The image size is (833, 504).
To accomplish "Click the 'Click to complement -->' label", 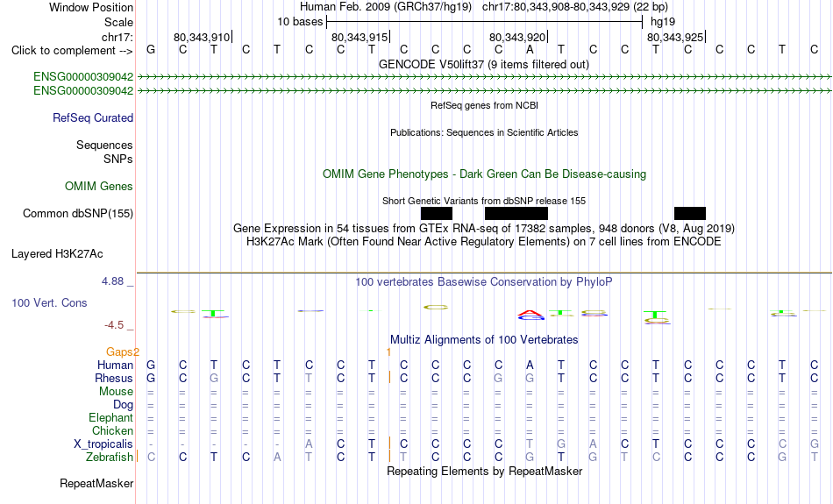I will [72, 51].
